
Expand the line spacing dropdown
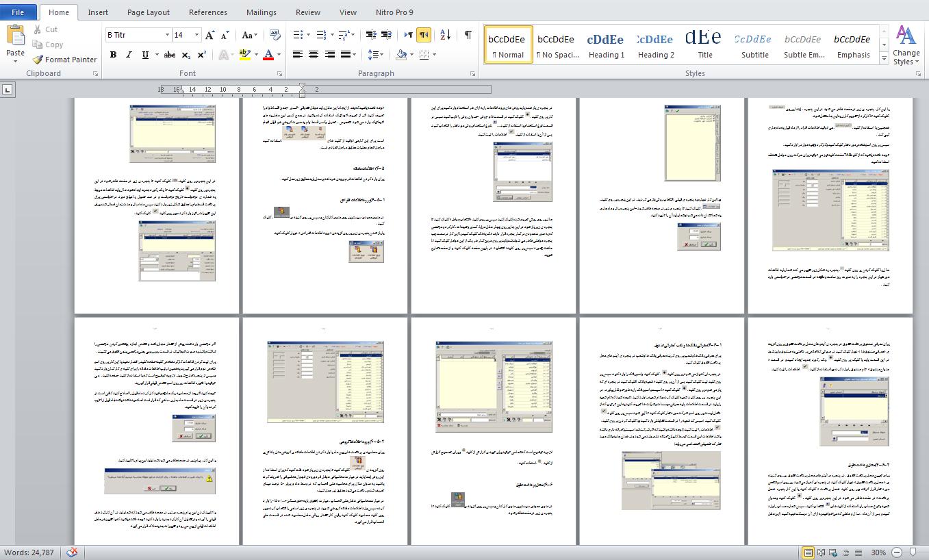click(381, 55)
